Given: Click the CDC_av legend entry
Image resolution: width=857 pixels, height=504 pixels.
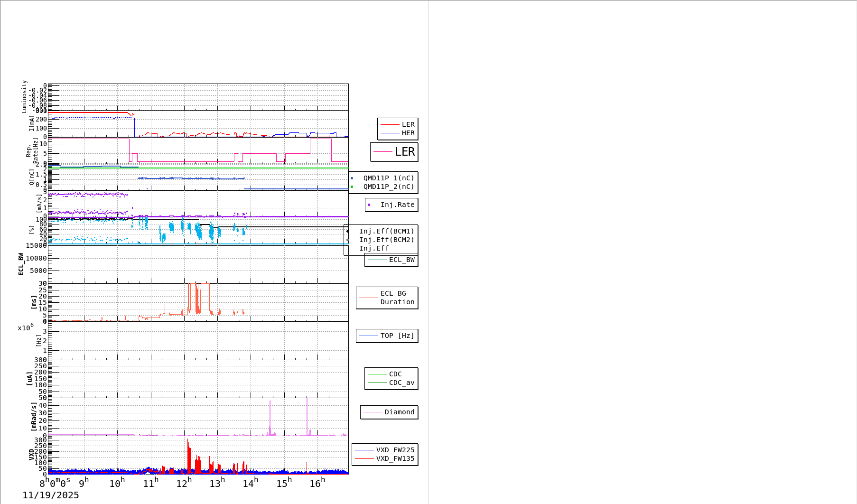Looking at the screenshot, I should (x=401, y=383).
